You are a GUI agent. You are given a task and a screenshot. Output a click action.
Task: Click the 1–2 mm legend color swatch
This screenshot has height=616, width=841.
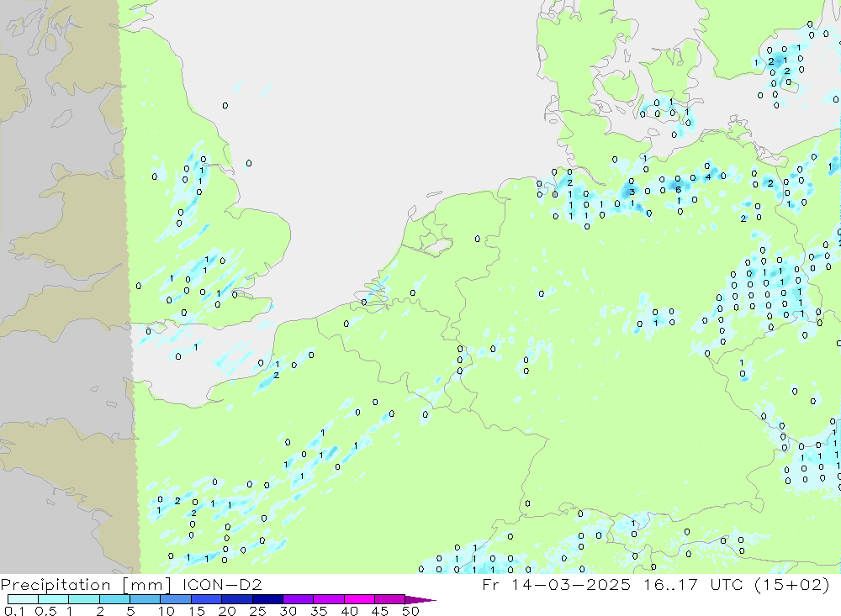[84, 599]
